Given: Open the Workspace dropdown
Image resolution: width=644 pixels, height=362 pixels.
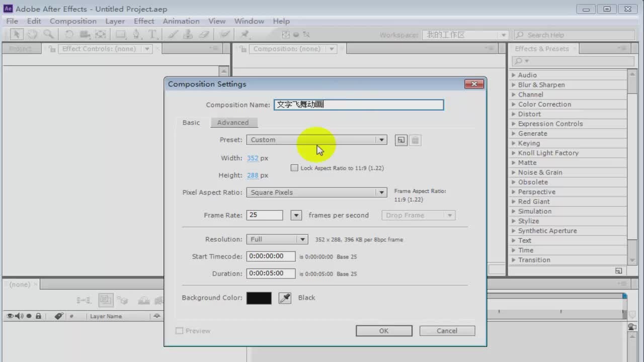Looking at the screenshot, I should point(465,35).
